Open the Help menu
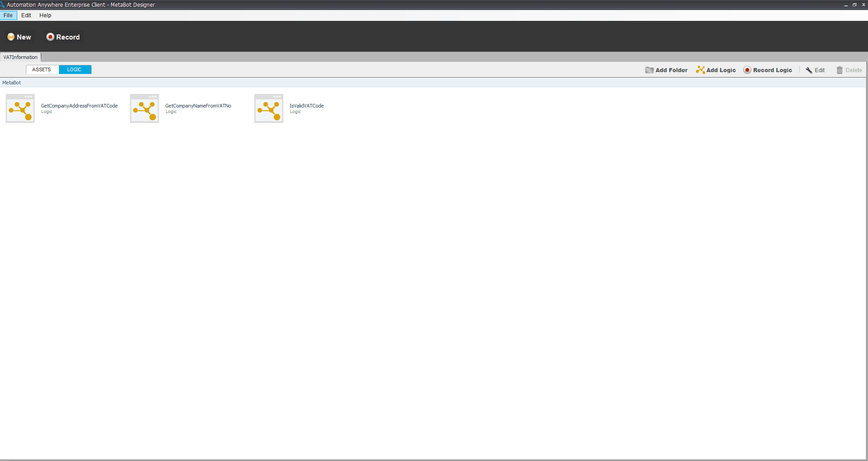Screen dimensions: 868x461 click(x=45, y=15)
